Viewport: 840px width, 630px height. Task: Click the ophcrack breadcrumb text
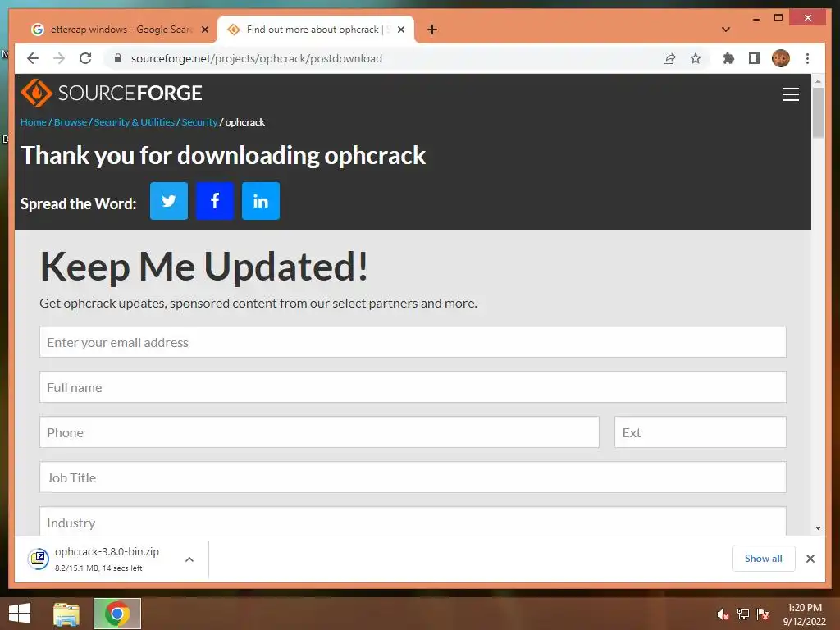click(x=244, y=122)
